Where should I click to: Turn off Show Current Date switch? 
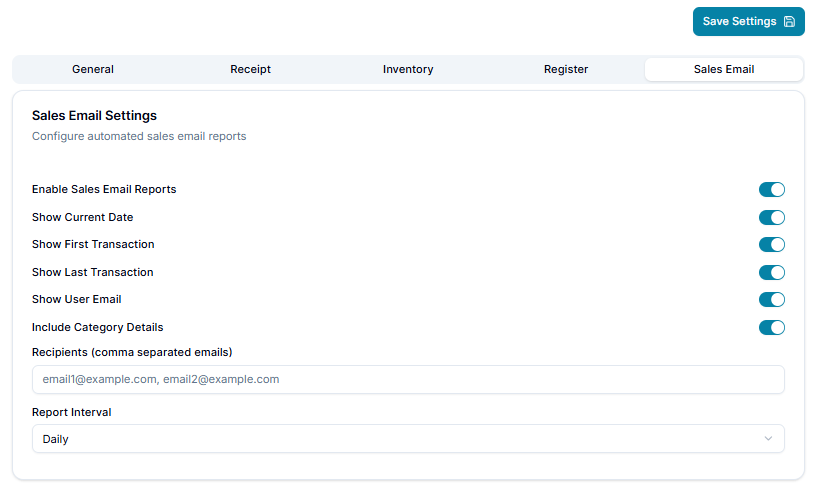point(772,217)
